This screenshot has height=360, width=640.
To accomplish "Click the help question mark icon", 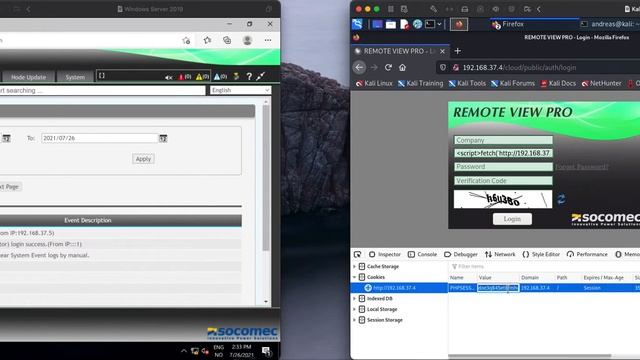I will (249, 76).
